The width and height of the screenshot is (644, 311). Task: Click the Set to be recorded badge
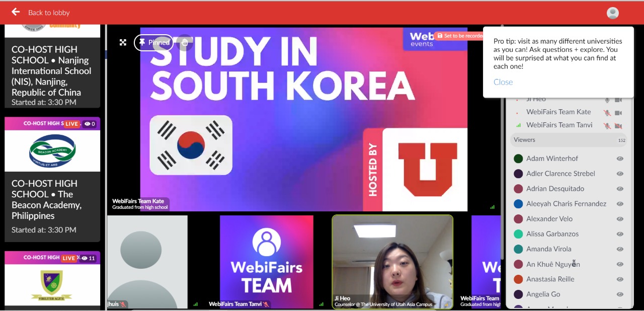coord(459,36)
